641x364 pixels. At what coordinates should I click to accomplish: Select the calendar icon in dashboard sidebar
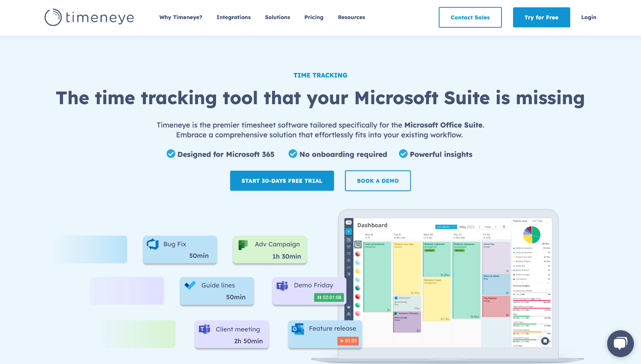click(x=349, y=239)
